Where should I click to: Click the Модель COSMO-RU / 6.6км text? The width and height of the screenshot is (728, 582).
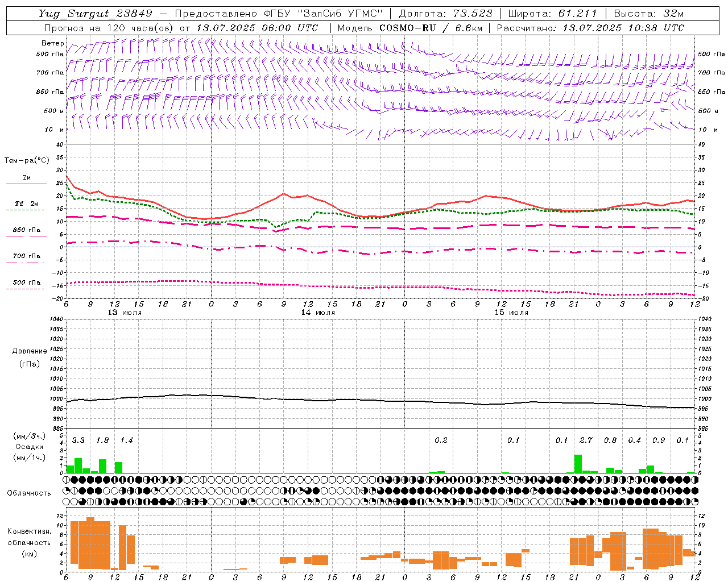click(409, 28)
